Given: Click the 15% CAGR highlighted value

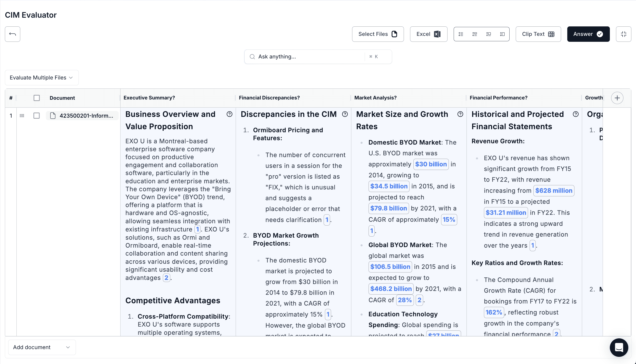Looking at the screenshot, I should coord(449,220).
